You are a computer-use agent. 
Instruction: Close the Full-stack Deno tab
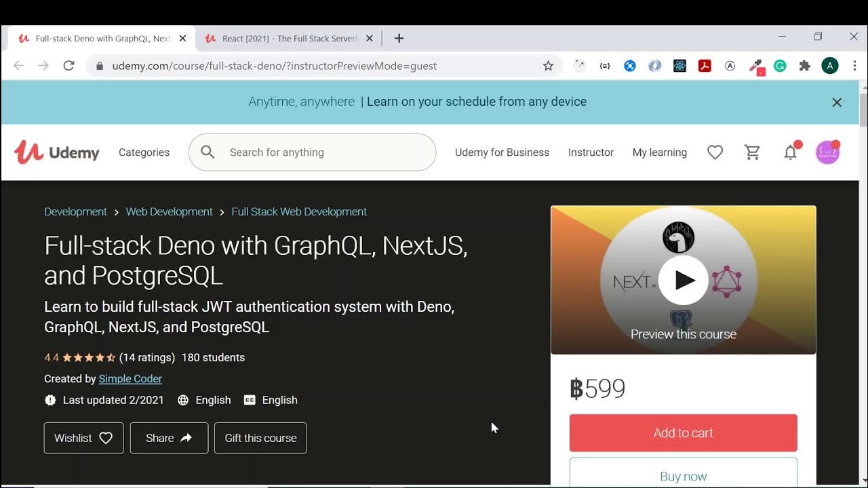point(182,39)
